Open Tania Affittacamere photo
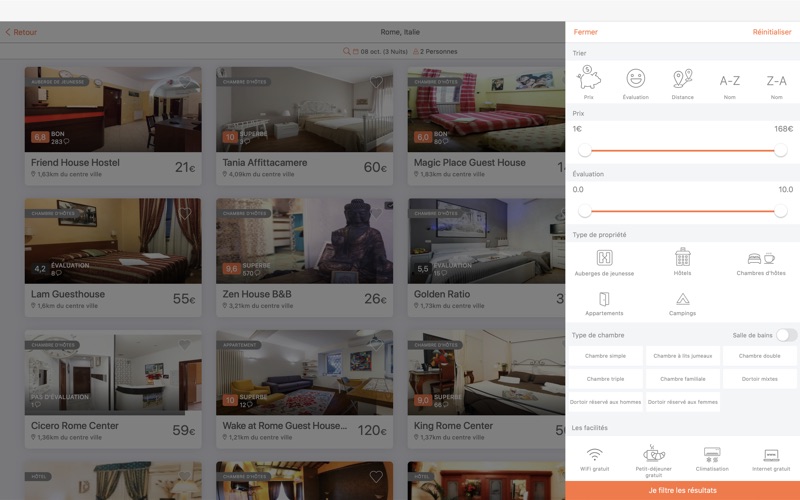The height and width of the screenshot is (500, 800). (x=305, y=109)
